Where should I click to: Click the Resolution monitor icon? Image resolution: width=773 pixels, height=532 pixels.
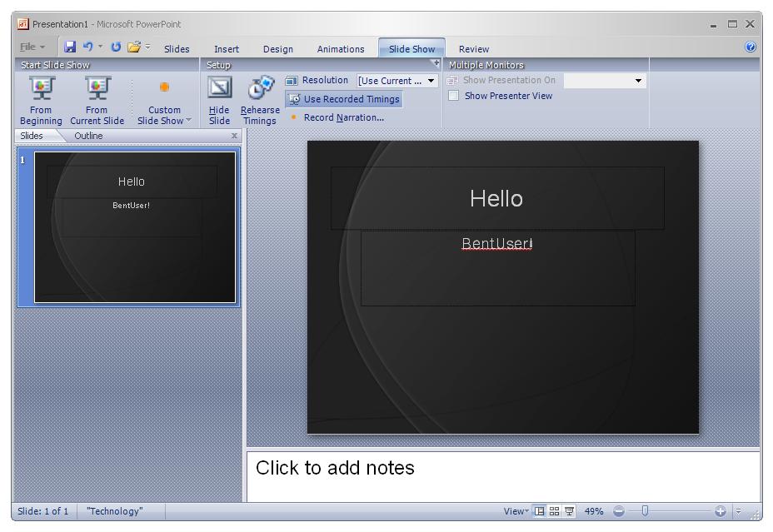click(292, 80)
